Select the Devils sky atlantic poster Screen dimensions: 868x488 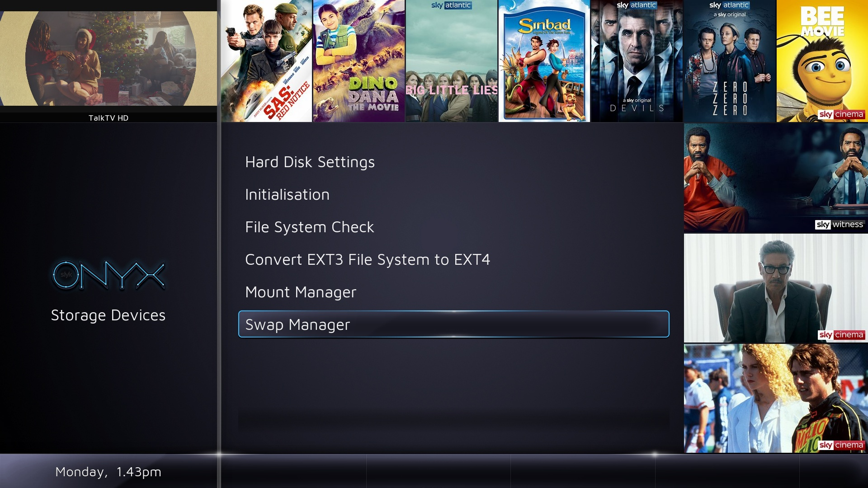click(x=637, y=61)
